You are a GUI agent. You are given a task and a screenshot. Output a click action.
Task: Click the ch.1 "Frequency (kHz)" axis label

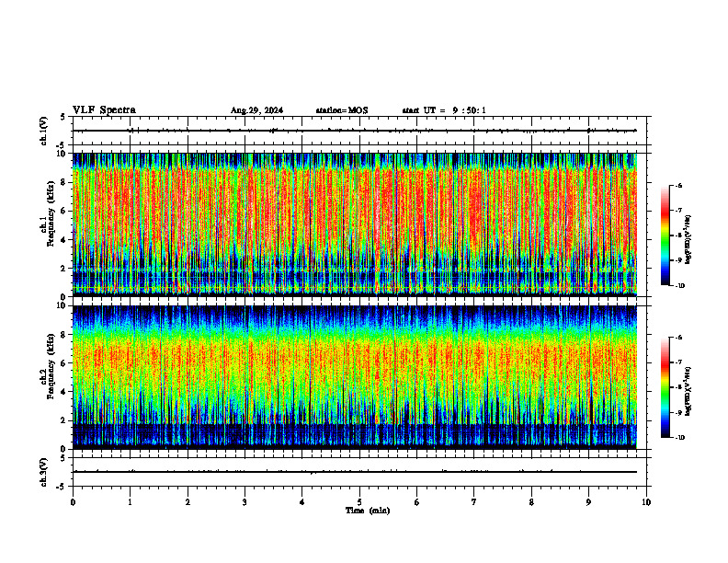(x=51, y=213)
